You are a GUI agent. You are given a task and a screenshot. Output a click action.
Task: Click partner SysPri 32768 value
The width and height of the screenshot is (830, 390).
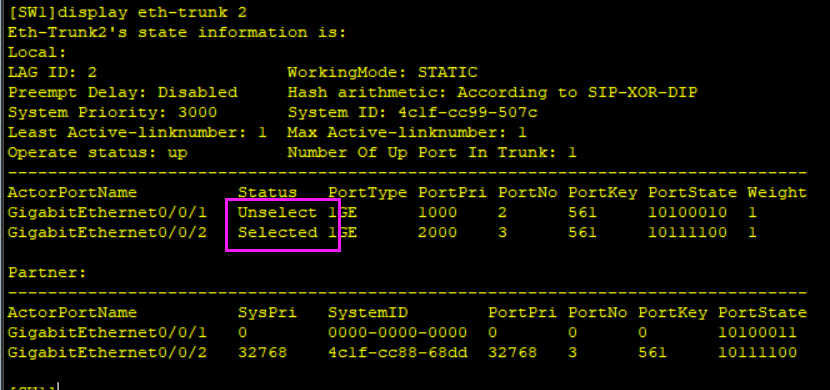(x=262, y=352)
